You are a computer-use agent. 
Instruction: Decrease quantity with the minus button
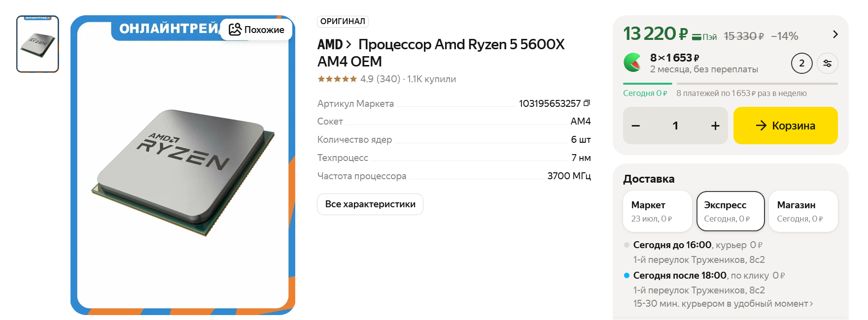tap(636, 126)
